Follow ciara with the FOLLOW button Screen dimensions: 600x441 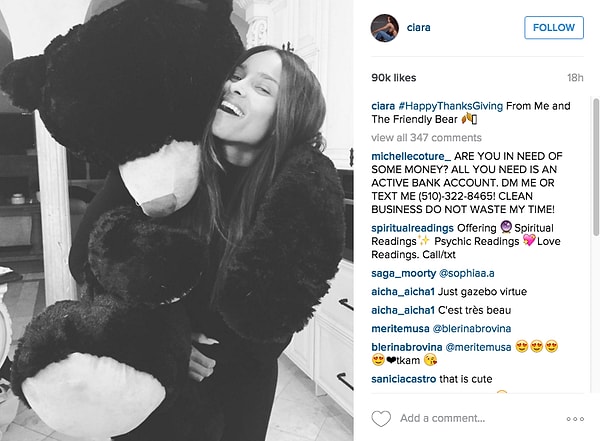[554, 28]
